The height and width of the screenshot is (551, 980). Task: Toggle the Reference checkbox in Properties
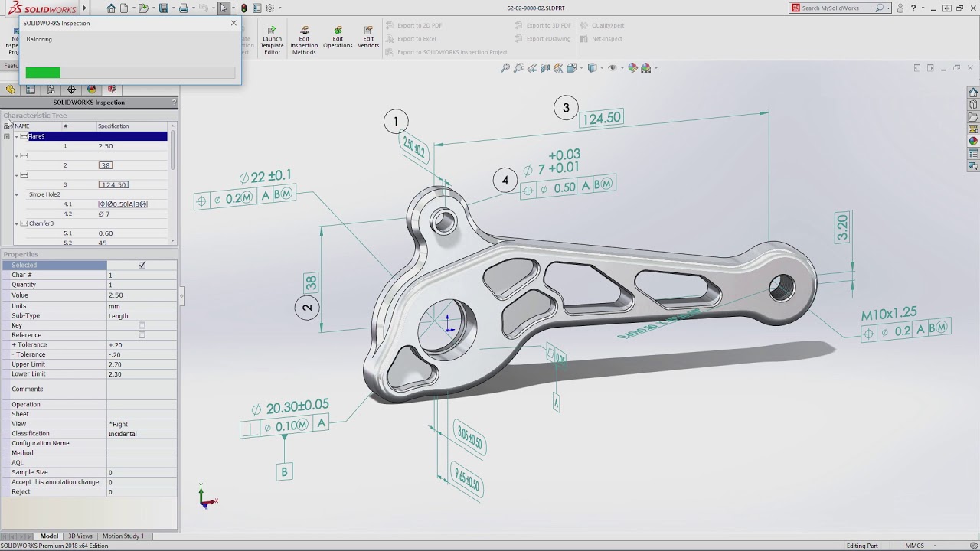(142, 334)
